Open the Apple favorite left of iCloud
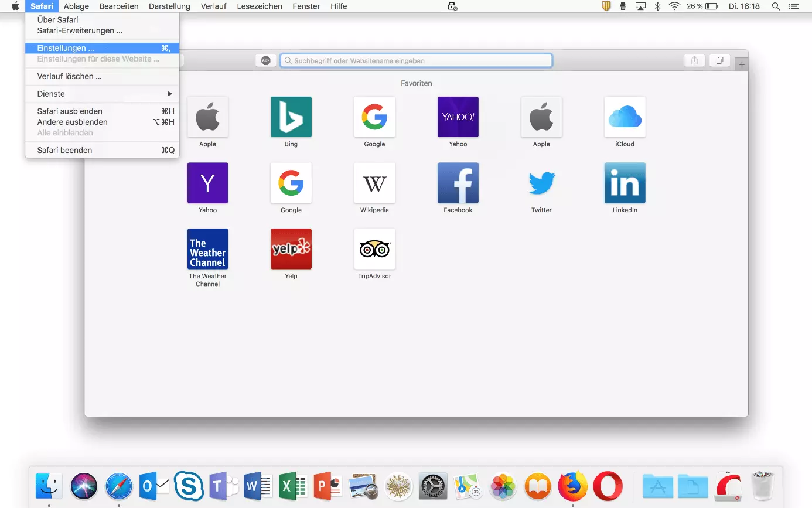 (541, 117)
